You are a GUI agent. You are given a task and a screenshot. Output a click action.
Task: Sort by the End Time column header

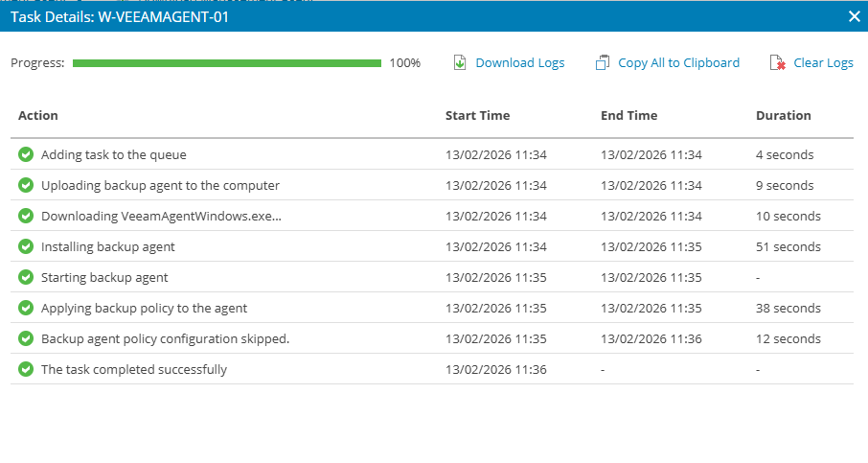coord(628,115)
